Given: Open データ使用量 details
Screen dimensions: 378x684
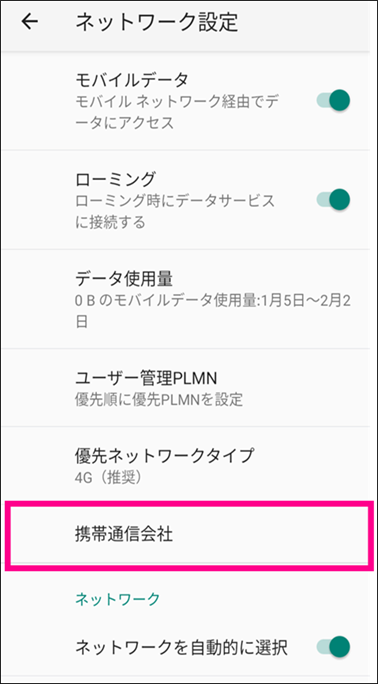Looking at the screenshot, I should (x=189, y=299).
